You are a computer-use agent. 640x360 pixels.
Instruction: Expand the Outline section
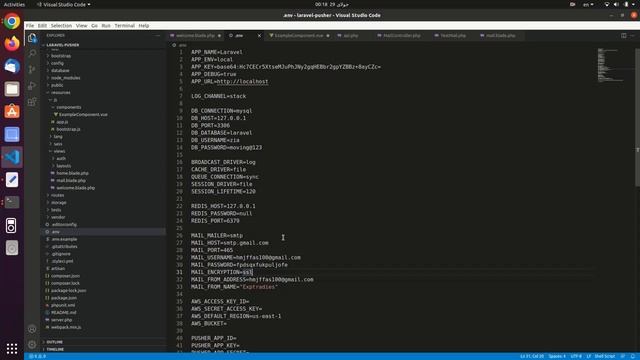pos(54,342)
